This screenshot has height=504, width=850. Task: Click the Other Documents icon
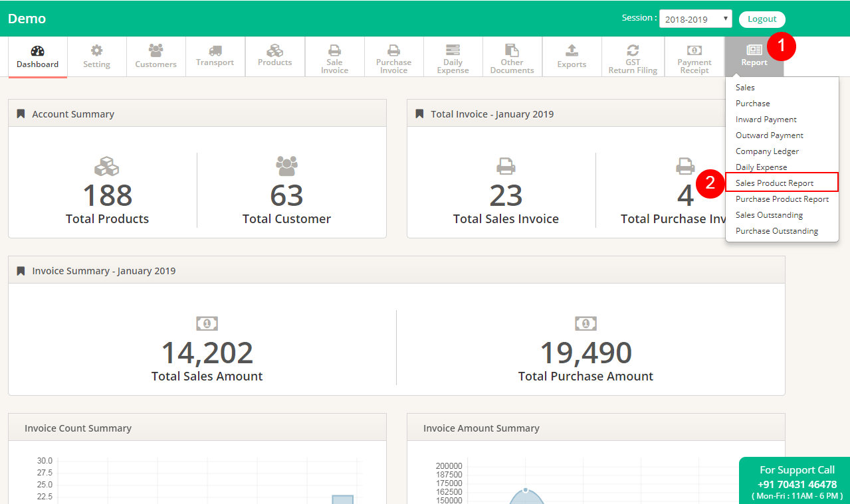[512, 56]
